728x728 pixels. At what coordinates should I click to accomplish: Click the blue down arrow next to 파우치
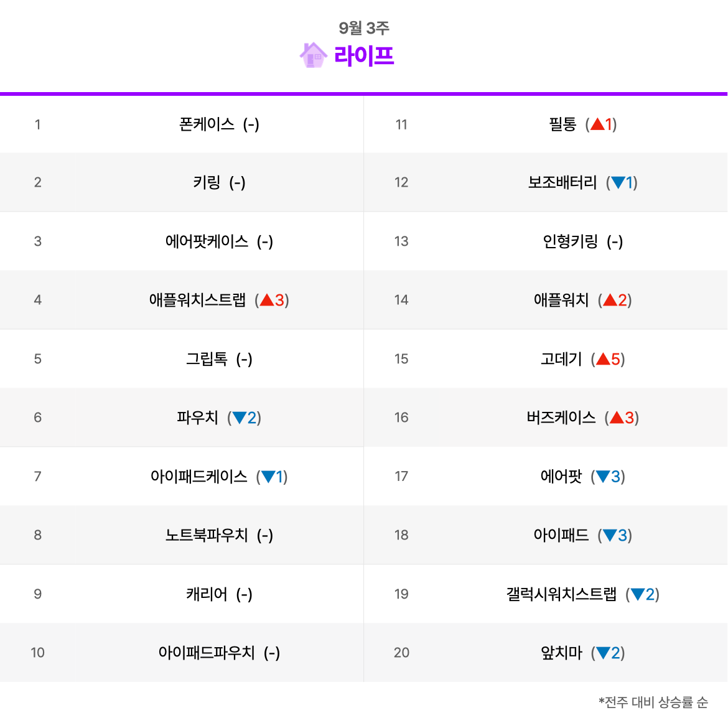click(x=240, y=418)
